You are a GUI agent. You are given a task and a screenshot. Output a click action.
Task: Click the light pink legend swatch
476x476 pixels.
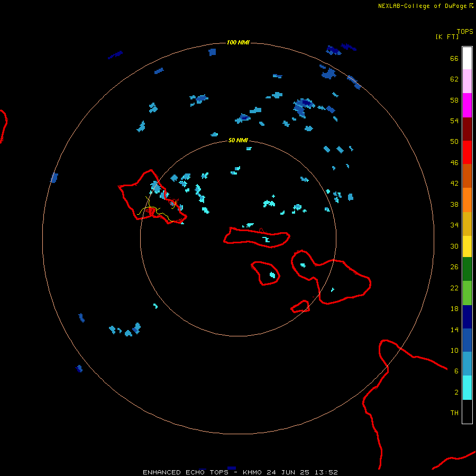click(467, 81)
